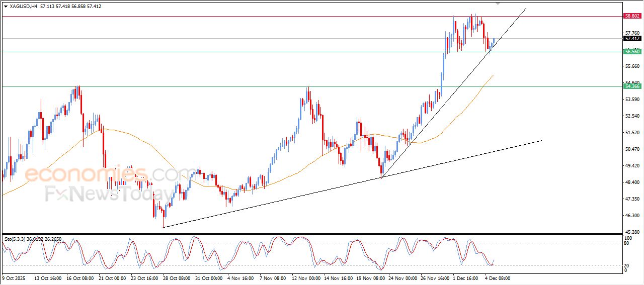This screenshot has height=285, width=644.
Task: Click the FxNewsToday watermark text
Action: coord(108,194)
